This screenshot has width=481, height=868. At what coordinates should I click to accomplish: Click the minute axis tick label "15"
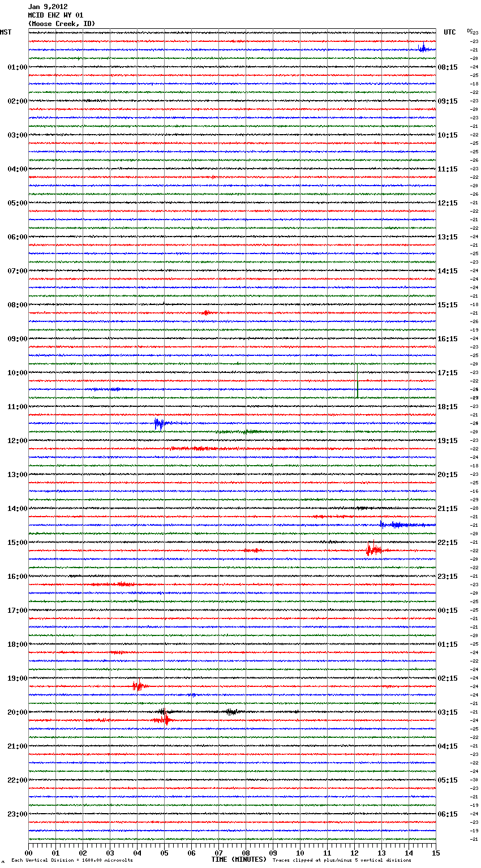coord(436,853)
